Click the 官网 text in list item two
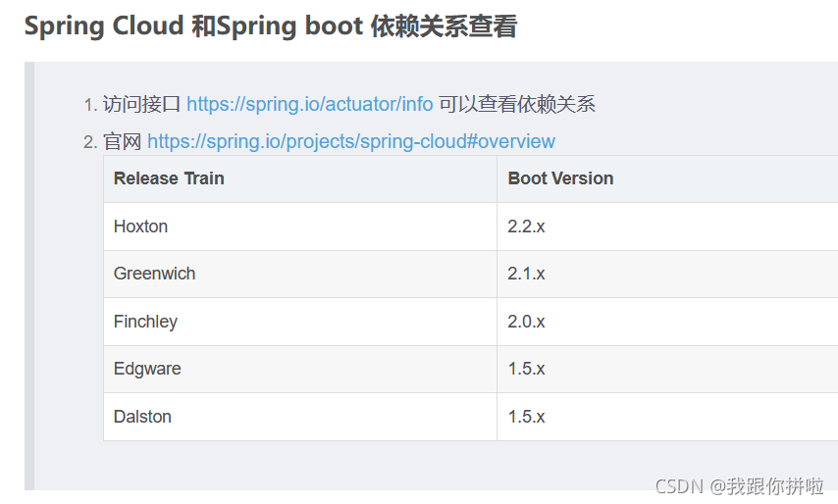The height and width of the screenshot is (504, 838). click(122, 141)
